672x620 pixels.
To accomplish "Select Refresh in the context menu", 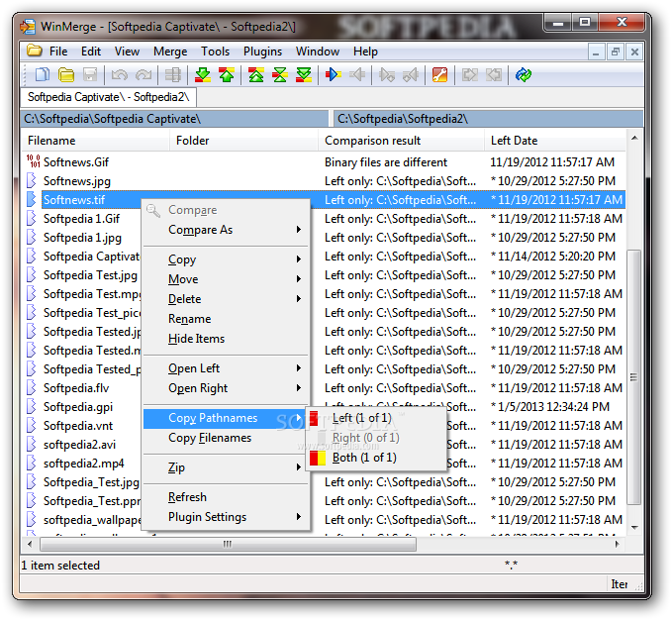I will [226, 497].
